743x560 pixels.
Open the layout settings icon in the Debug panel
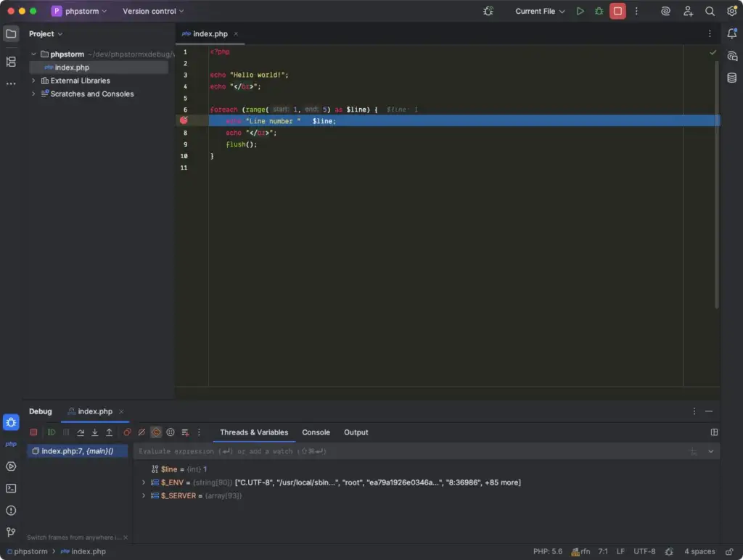(x=714, y=432)
